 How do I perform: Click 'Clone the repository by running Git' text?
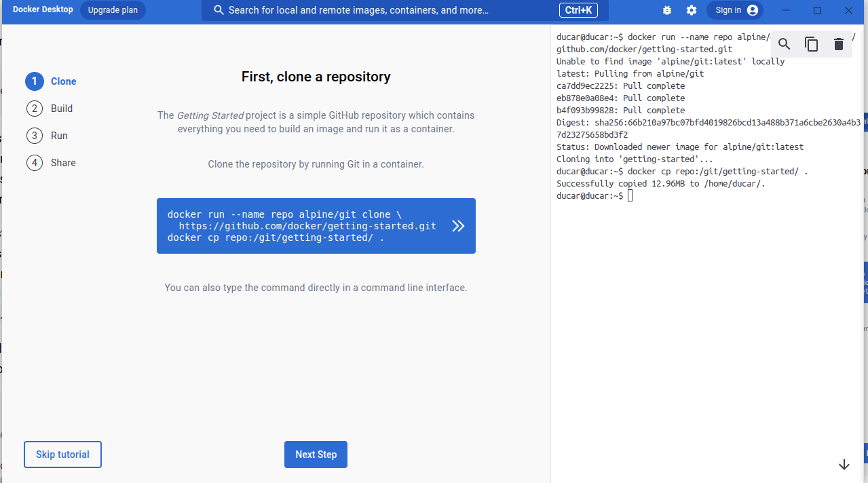coord(316,164)
